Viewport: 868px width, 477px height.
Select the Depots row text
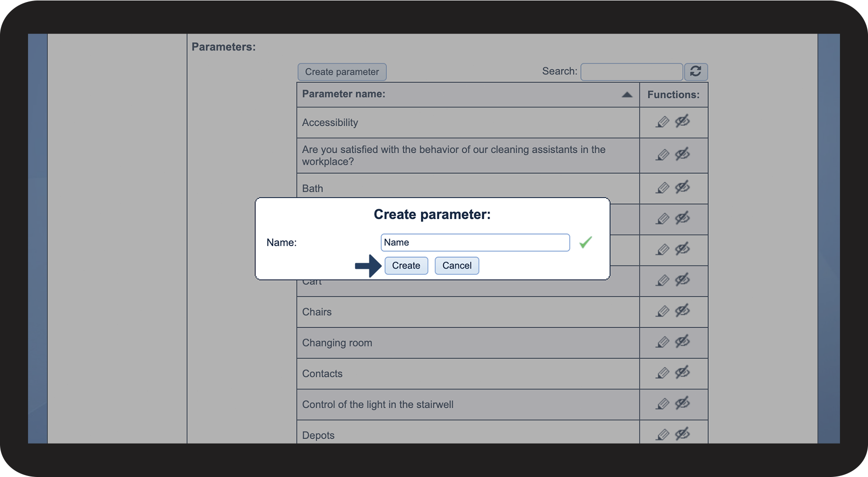tap(318, 436)
